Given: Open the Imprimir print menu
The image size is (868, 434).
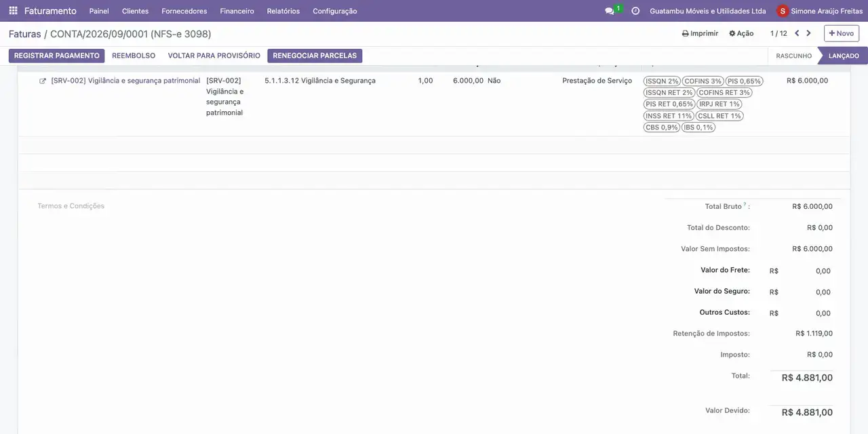Looking at the screenshot, I should 700,33.
